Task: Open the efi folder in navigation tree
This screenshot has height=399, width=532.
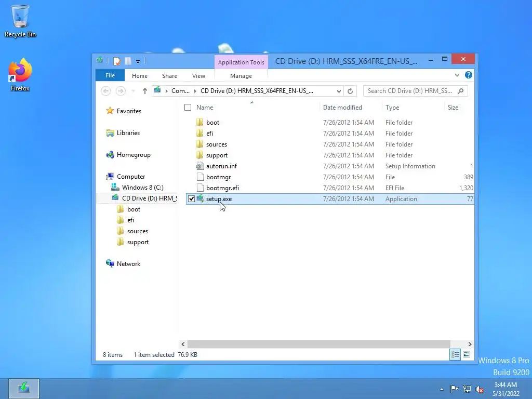Action: pos(130,220)
